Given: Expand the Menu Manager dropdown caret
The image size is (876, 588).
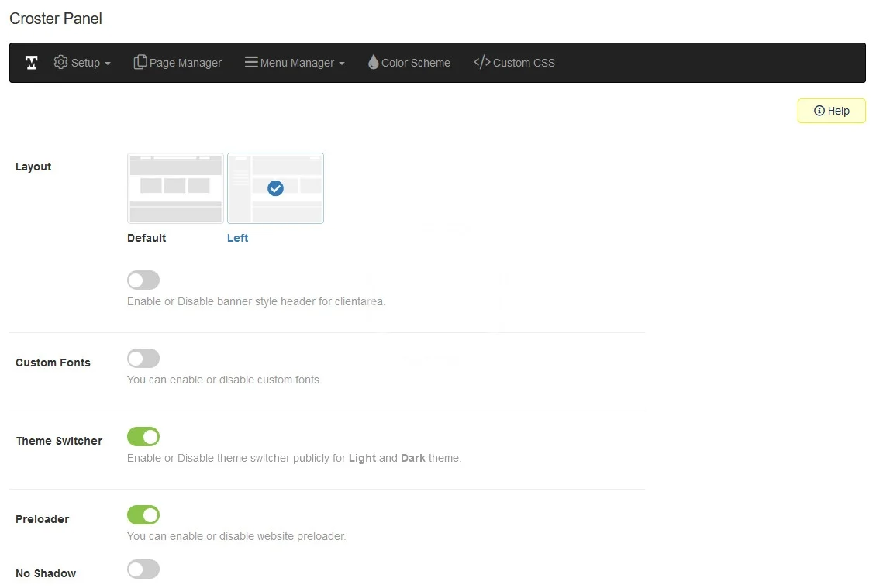Looking at the screenshot, I should [342, 64].
